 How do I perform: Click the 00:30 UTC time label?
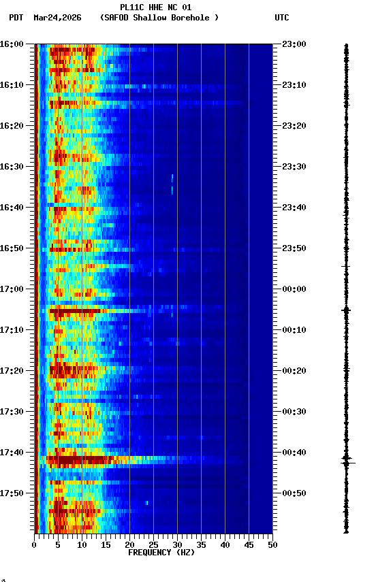294,412
